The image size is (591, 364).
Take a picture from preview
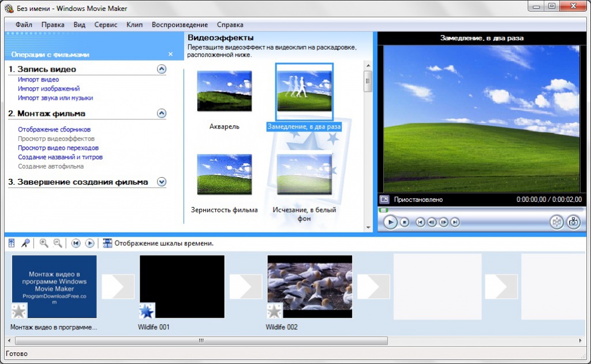point(573,222)
